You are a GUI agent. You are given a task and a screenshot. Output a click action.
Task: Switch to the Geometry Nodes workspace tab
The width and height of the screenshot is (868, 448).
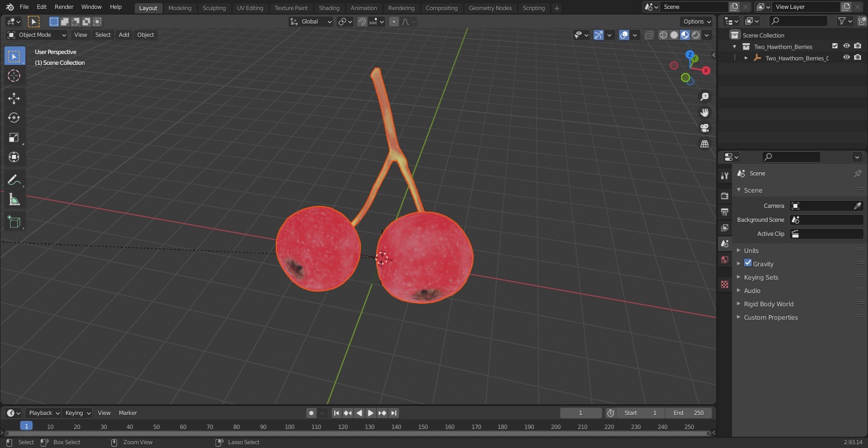coord(490,8)
